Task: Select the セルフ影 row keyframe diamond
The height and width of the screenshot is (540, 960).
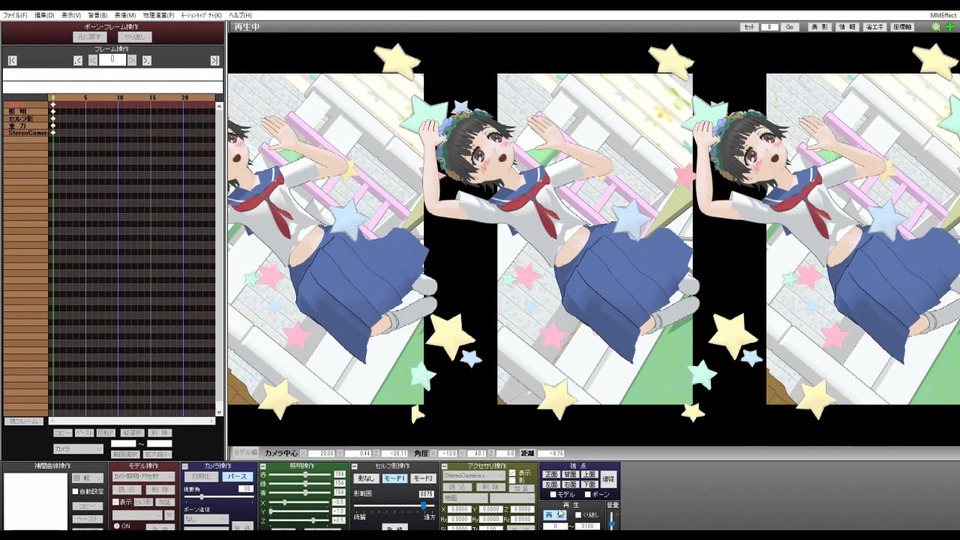Action: click(x=53, y=119)
